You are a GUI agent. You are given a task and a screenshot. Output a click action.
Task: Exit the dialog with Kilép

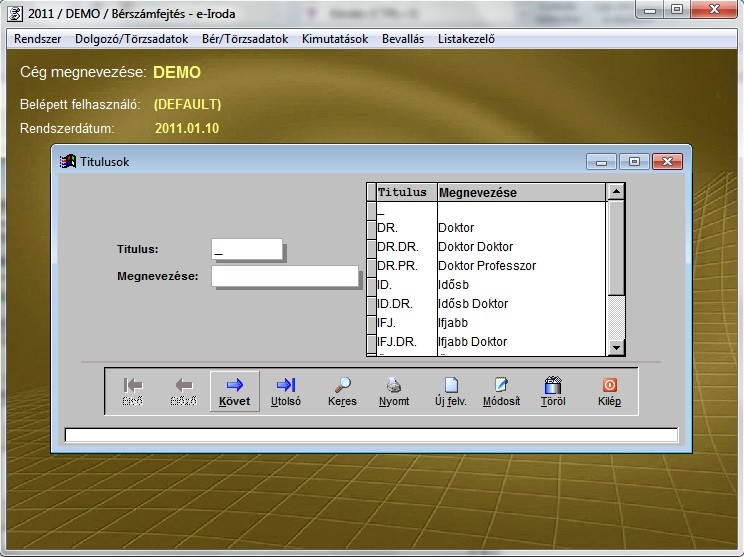(x=609, y=391)
